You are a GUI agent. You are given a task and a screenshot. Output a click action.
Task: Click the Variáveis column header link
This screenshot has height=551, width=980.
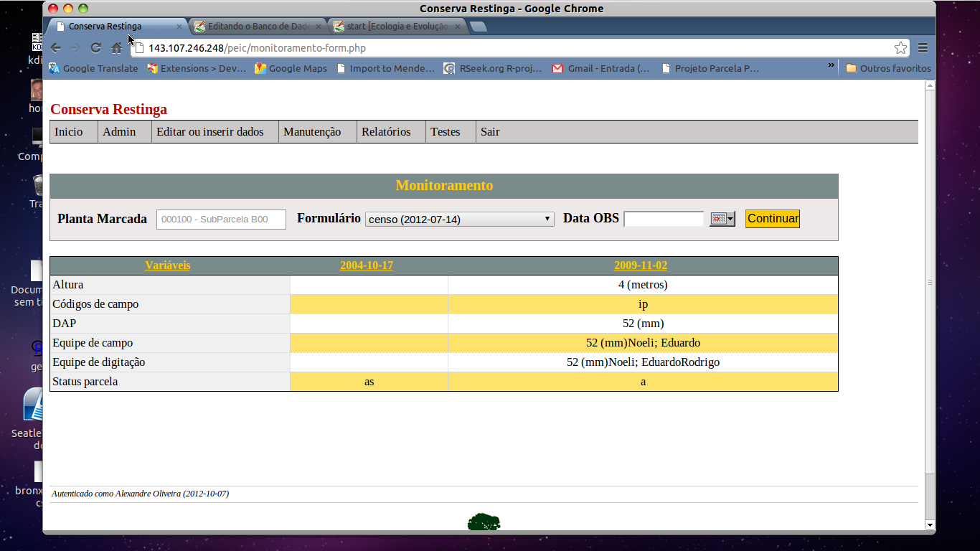tap(168, 265)
